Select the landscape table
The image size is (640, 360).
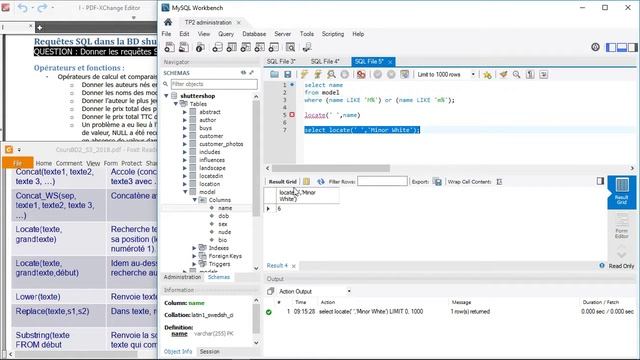212,168
